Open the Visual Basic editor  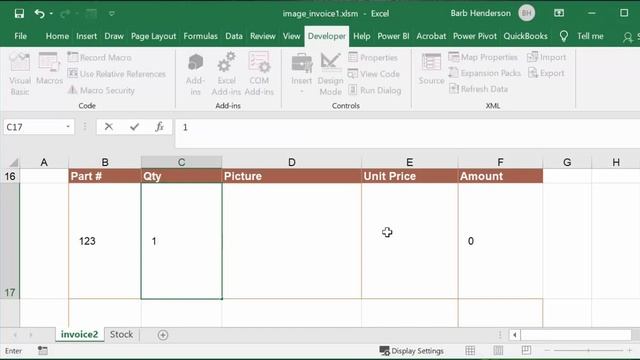coord(20,73)
